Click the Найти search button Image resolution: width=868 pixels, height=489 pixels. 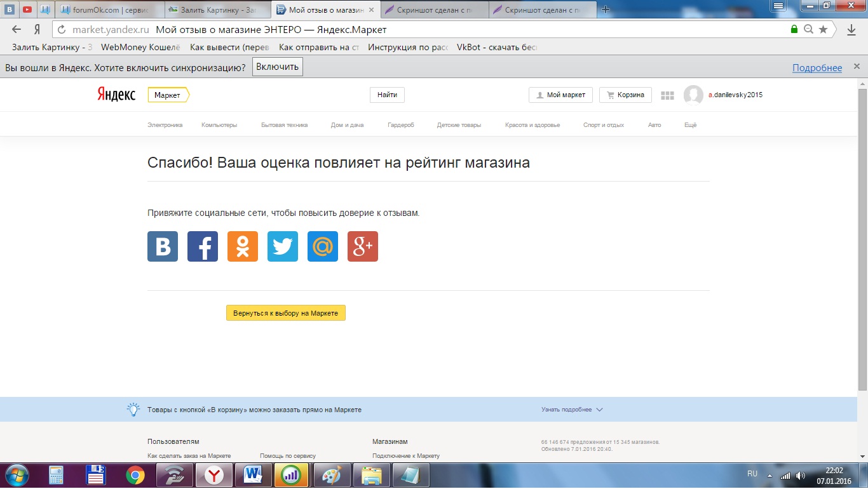coord(387,95)
